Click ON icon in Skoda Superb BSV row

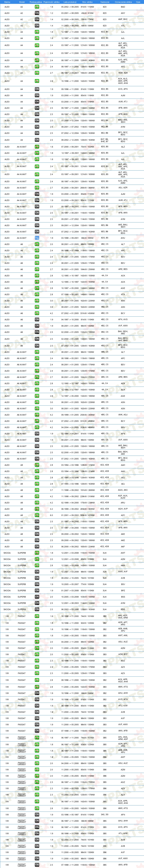(x=37, y=584)
